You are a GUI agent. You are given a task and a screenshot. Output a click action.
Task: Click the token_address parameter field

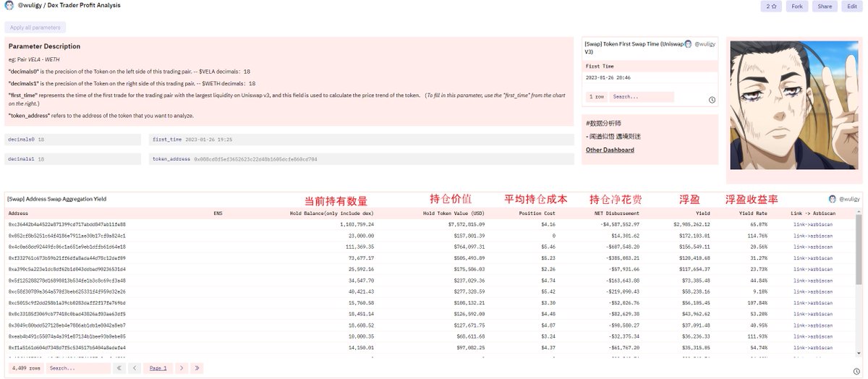click(x=362, y=158)
